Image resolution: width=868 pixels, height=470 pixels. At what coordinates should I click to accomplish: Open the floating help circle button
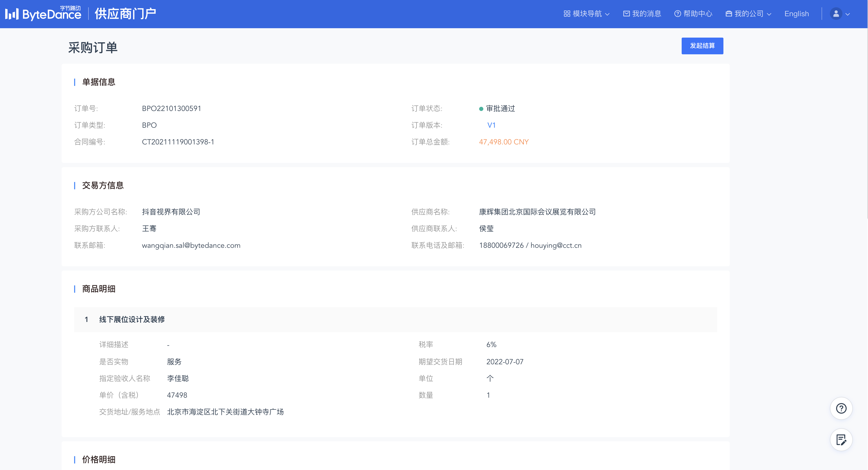click(x=841, y=408)
